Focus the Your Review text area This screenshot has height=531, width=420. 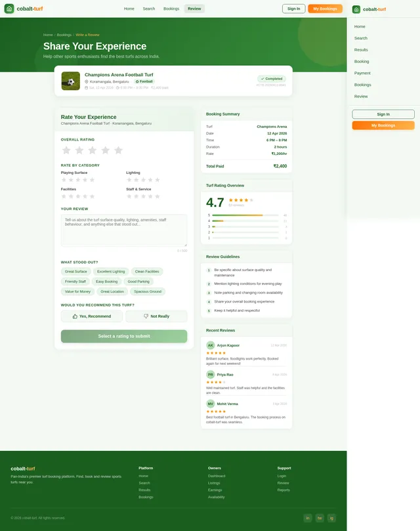click(124, 230)
